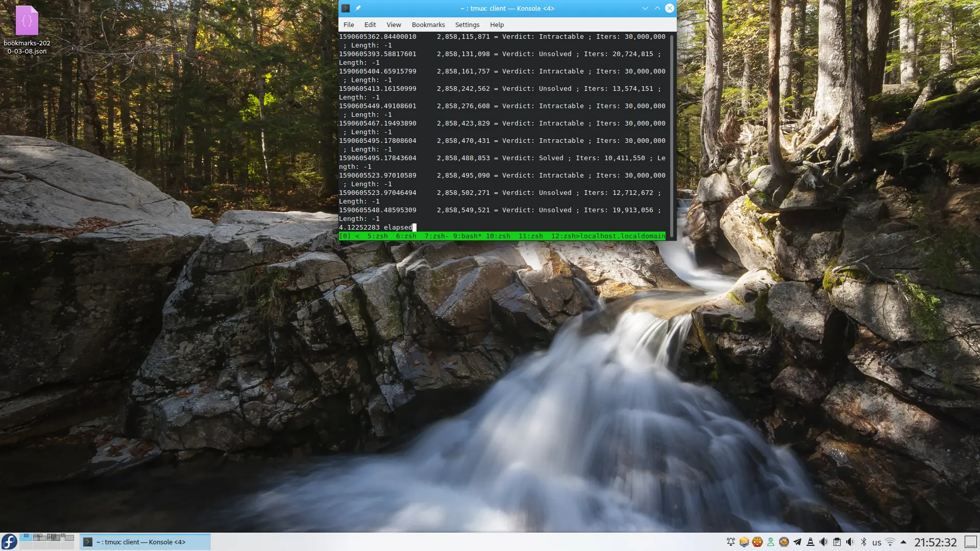Click the tmux window '11:zsh' in status bar
The image size is (980, 551).
point(530,236)
